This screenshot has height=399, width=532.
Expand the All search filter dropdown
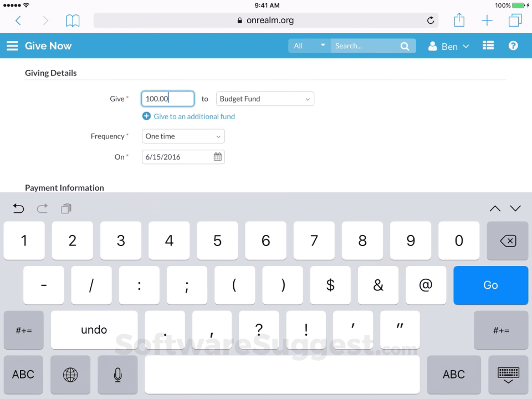[x=308, y=46]
